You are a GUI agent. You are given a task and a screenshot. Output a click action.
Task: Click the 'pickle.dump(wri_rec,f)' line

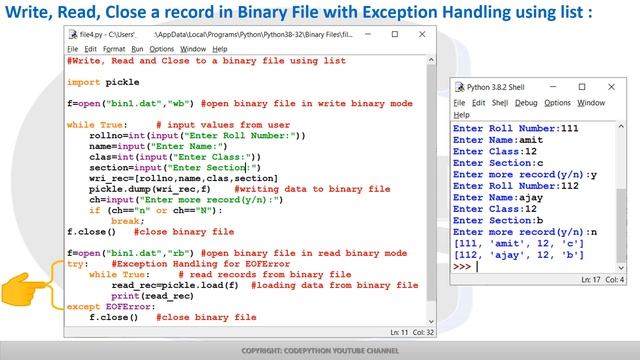[x=240, y=189]
